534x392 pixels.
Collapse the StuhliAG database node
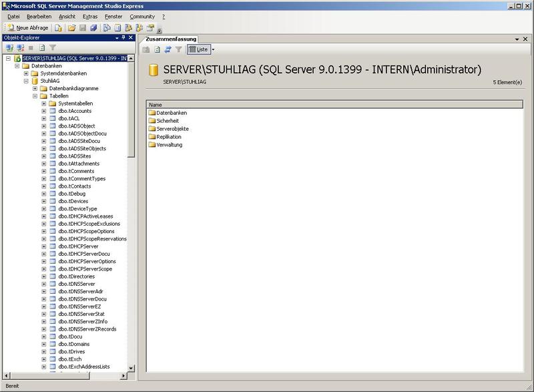[x=26, y=81]
